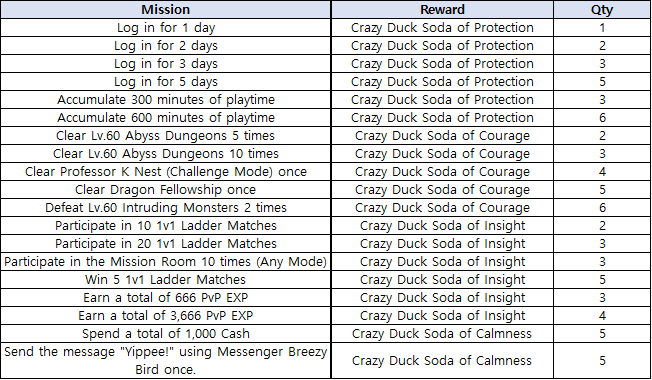Select the Messenger Breezy Bird mission cell
The height and width of the screenshot is (380, 652).
(x=165, y=360)
